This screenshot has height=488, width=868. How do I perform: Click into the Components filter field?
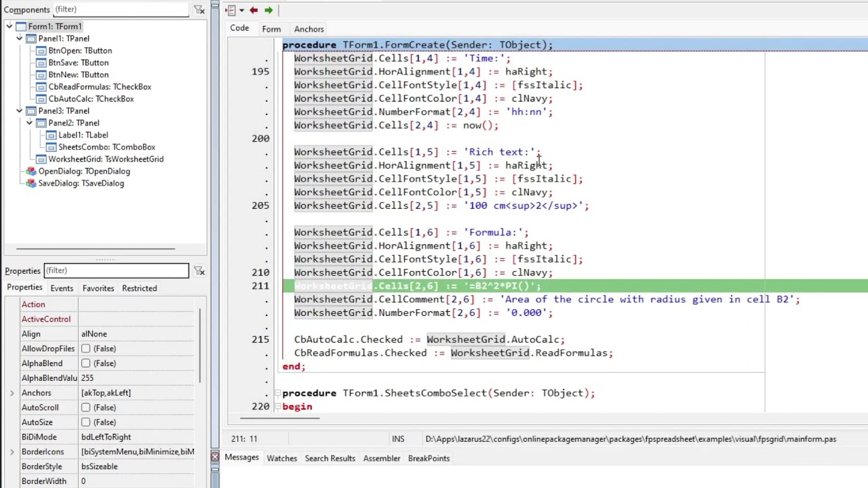tap(120, 9)
